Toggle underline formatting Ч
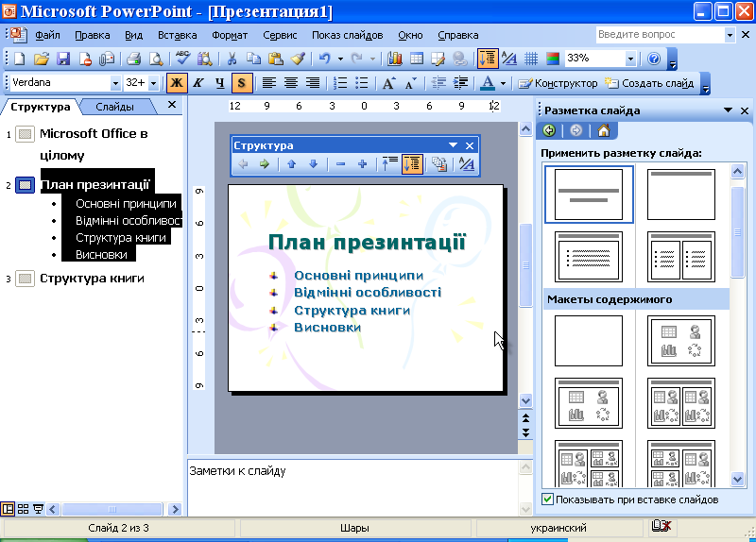The image size is (756, 542). [220, 83]
